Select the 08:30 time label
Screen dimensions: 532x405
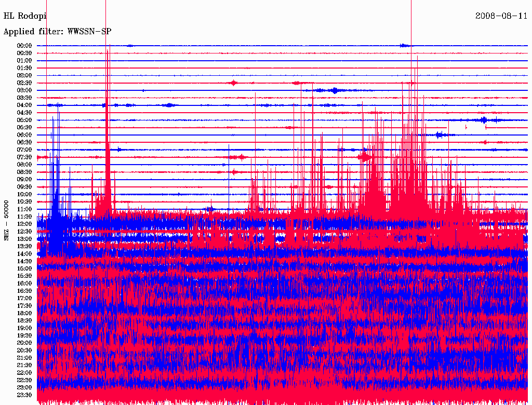[24, 172]
